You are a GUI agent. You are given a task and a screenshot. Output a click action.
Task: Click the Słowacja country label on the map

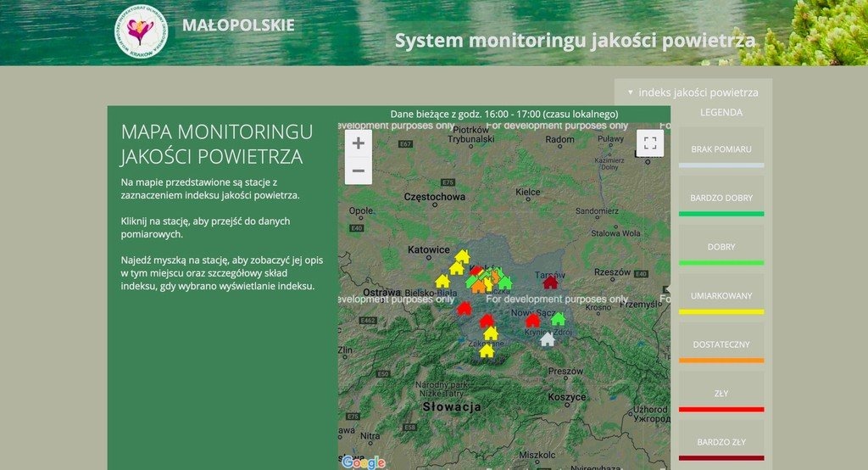coord(452,407)
